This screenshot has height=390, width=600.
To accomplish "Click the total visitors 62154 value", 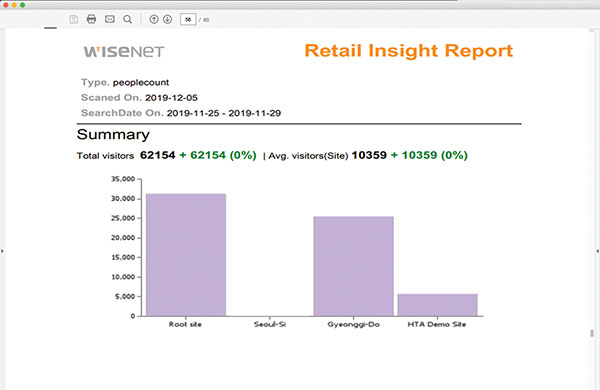I will pos(158,155).
